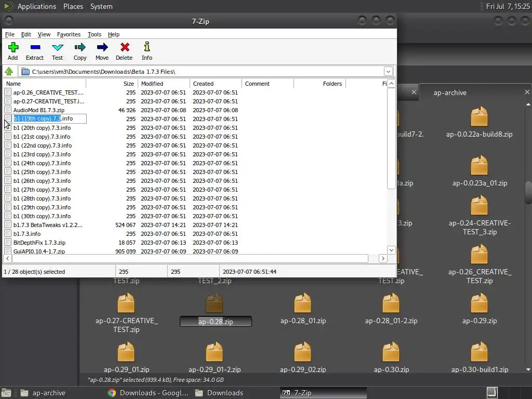This screenshot has width=532, height=399.
Task: Click the Folders column header
Action: tap(320, 84)
